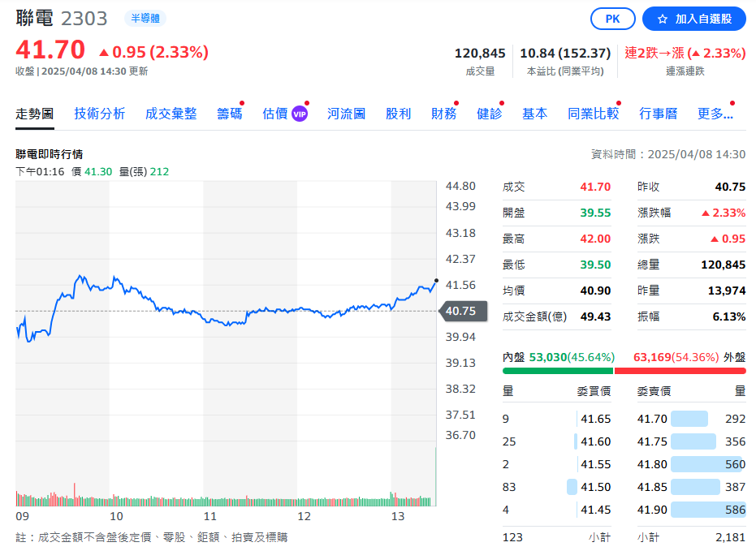Click the 本益比 10.84 (152.37) figure
Image resolution: width=756 pixels, height=551 pixels.
click(x=565, y=53)
